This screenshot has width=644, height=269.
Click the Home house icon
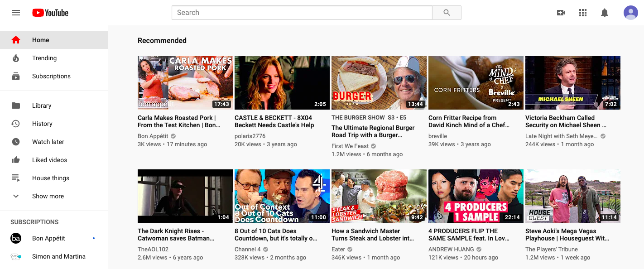tap(16, 40)
